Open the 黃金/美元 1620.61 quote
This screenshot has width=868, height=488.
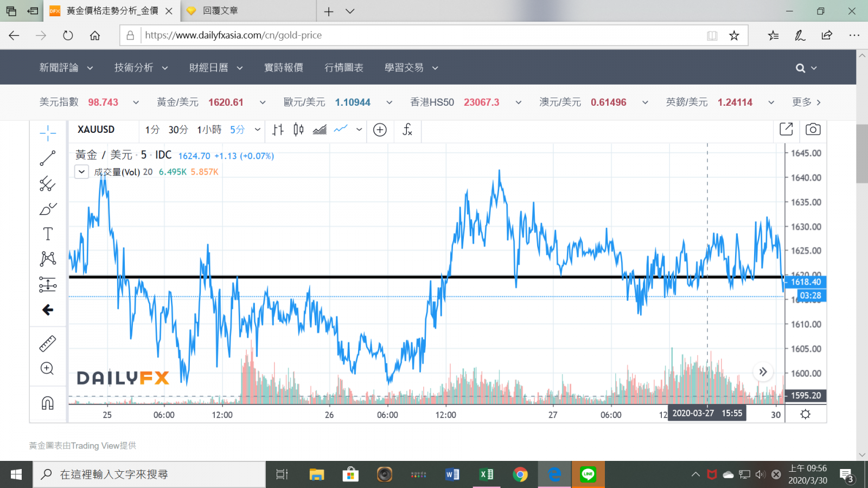point(200,102)
